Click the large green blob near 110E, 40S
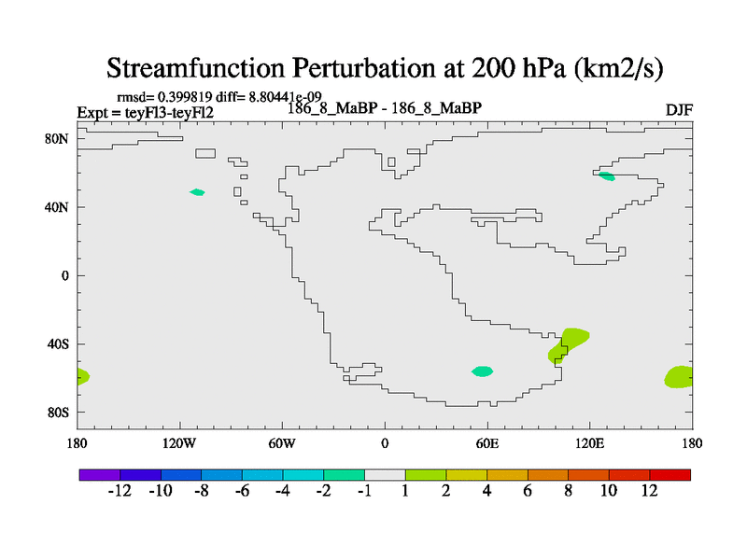This screenshot has height=560, width=747. [570, 342]
